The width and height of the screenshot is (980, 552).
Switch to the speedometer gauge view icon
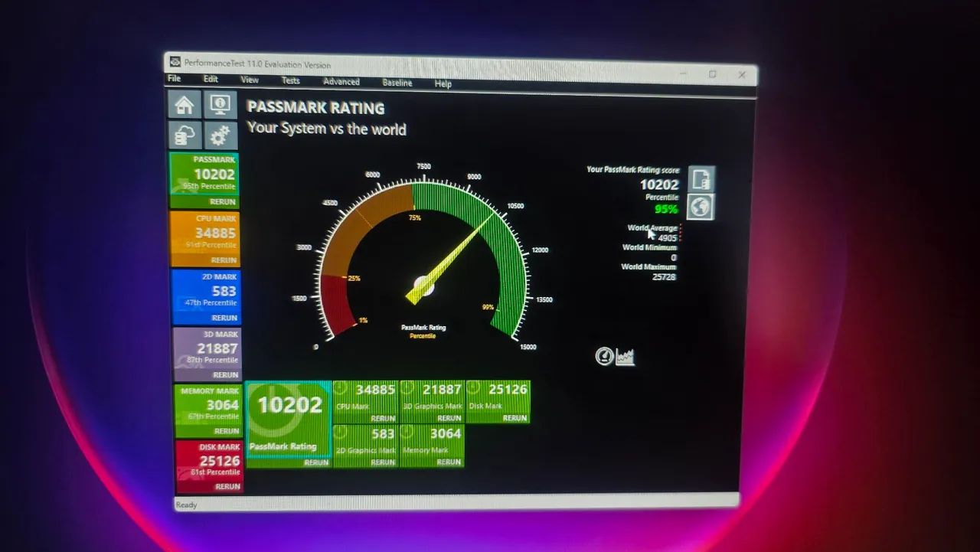(x=604, y=356)
